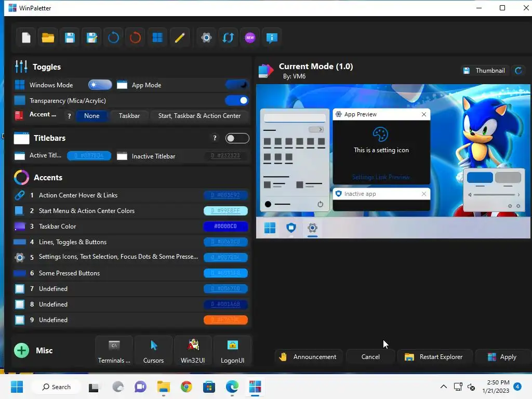Toggle the Titlebars accent switch
Screen dimensions: 532x399
(237, 138)
